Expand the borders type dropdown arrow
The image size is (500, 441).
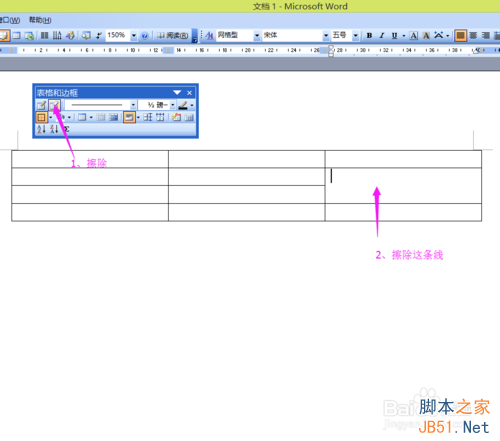pyautogui.click(x=51, y=117)
